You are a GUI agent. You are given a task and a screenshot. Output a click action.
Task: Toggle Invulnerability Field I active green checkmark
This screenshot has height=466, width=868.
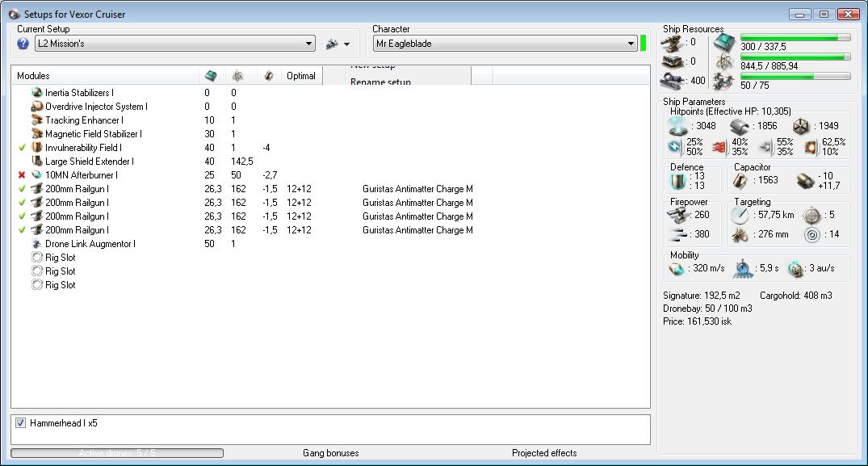point(22,148)
